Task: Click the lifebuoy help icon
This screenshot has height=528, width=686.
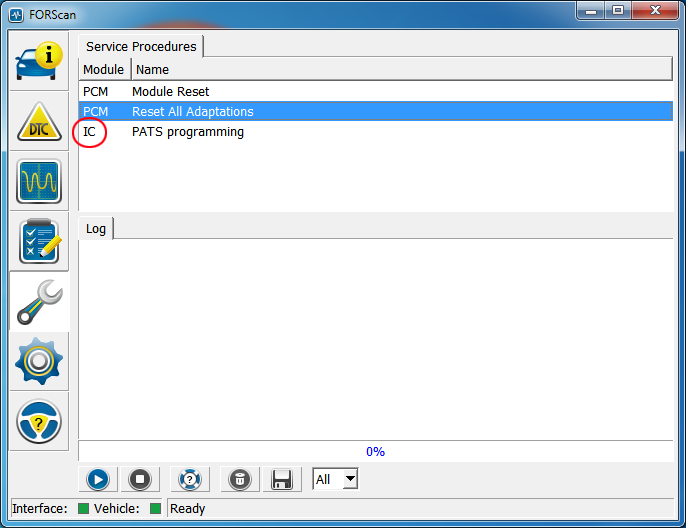Action: [187, 479]
